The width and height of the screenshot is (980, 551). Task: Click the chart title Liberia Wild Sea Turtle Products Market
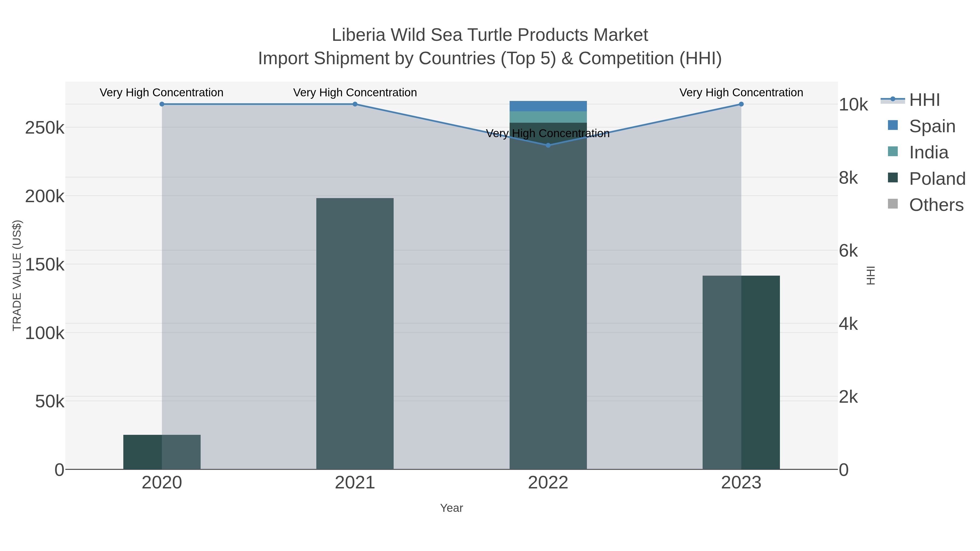[490, 35]
